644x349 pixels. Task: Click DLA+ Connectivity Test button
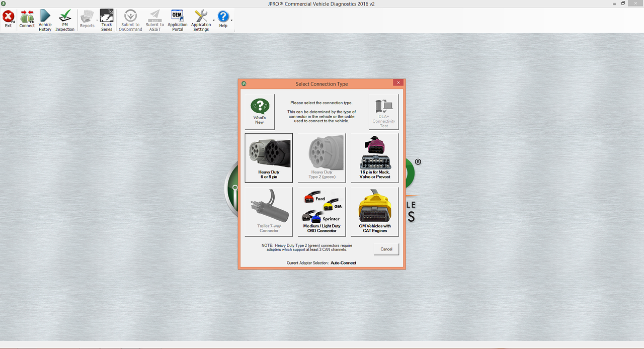384,112
